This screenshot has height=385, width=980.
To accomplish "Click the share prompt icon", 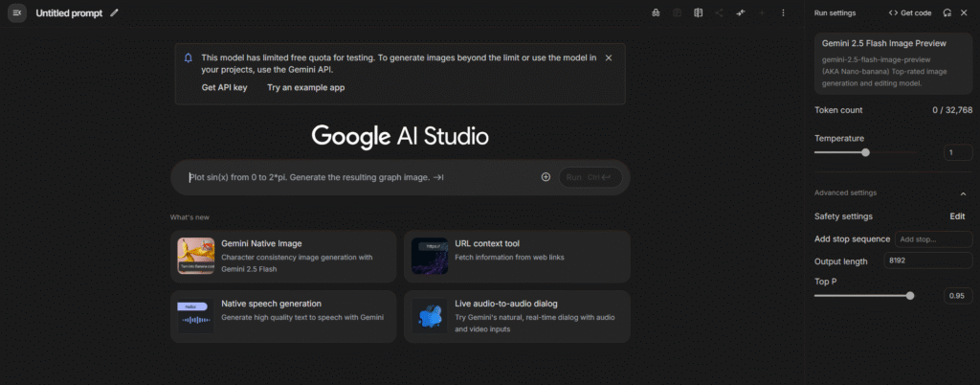I will coord(720,12).
